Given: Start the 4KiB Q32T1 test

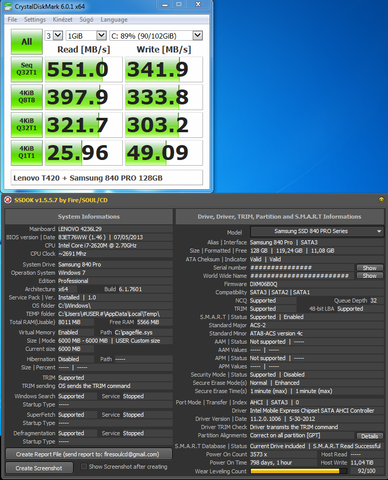Looking at the screenshot, I should 27,125.
